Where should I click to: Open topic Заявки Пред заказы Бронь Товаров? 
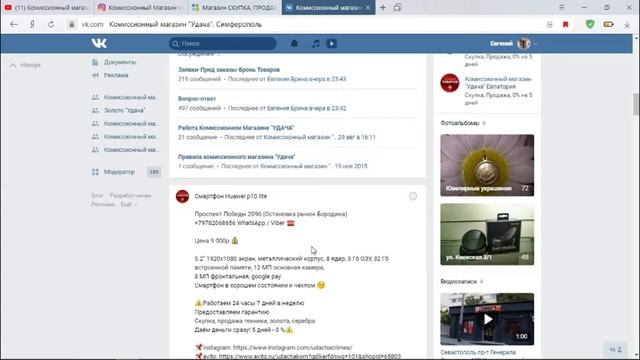pyautogui.click(x=229, y=70)
